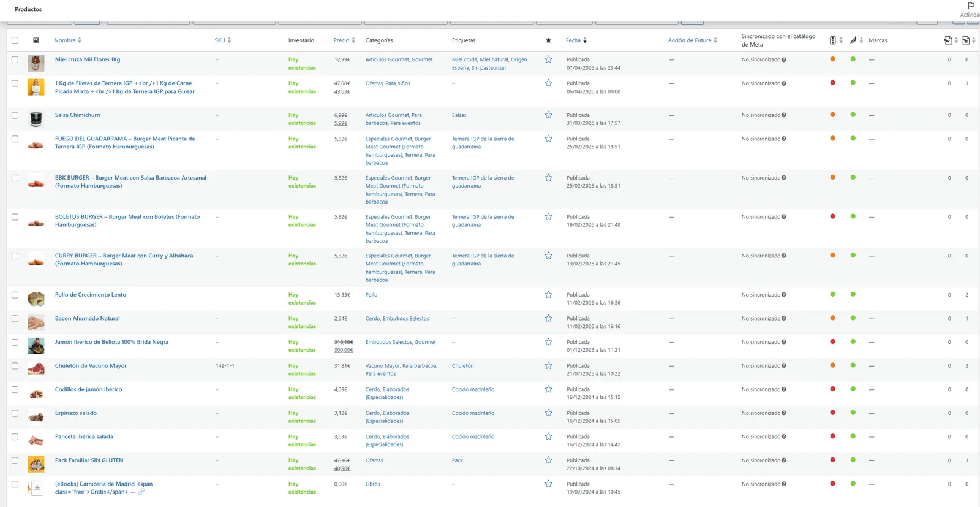The width and height of the screenshot is (980, 507).
Task: Click green SEO dot on Pollo de Crecimiento row
Action: click(x=832, y=294)
